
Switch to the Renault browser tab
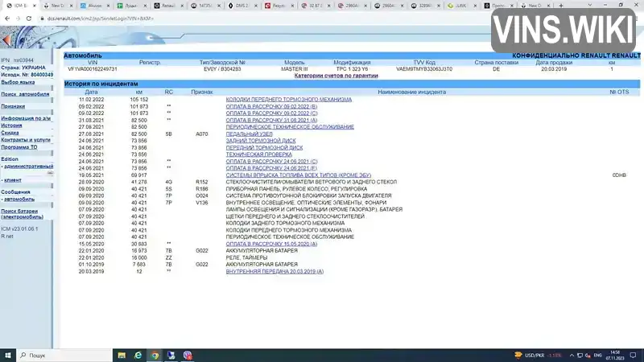(x=169, y=6)
